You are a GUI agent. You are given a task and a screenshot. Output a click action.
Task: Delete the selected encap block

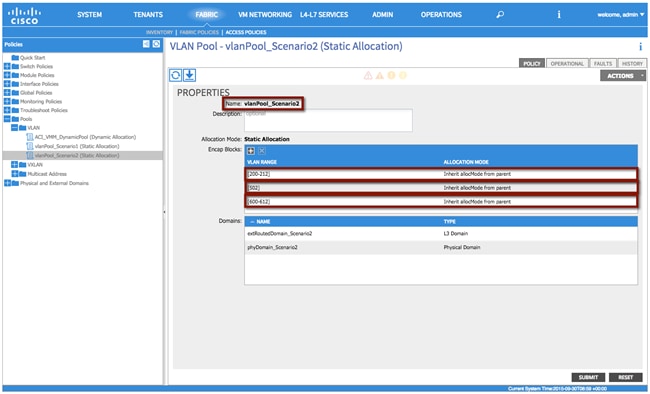[x=262, y=151]
